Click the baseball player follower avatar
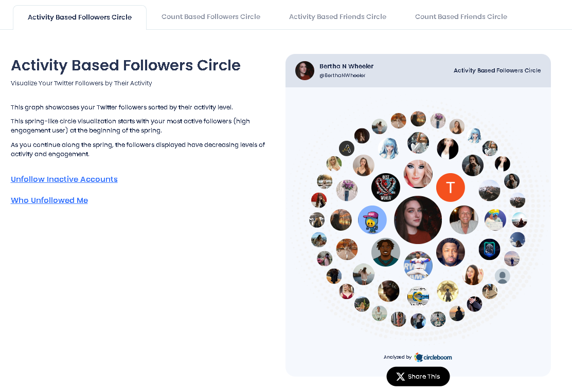The width and height of the screenshot is (572, 392). tap(418, 266)
